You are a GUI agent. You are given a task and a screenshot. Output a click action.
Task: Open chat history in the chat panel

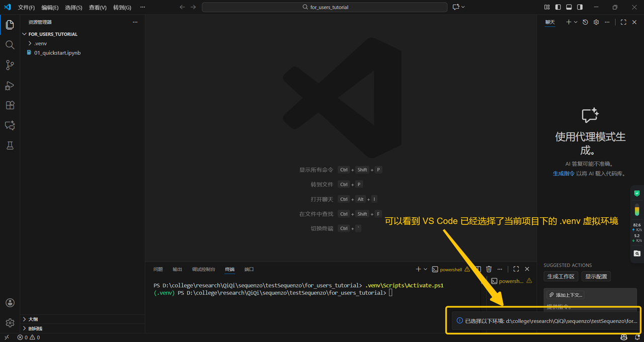click(x=585, y=22)
